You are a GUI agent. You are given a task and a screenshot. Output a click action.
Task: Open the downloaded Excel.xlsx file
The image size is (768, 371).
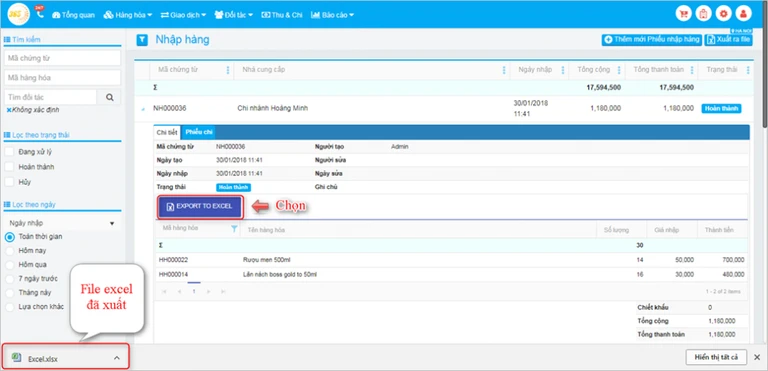coord(43,359)
